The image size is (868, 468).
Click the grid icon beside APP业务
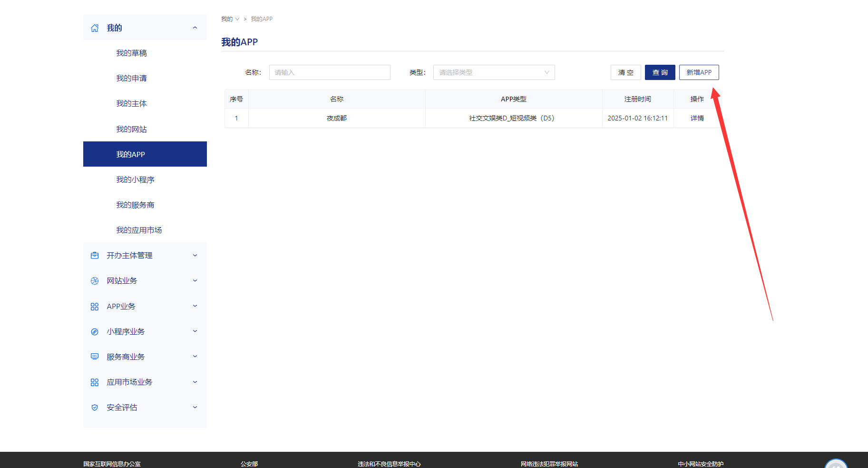95,307
